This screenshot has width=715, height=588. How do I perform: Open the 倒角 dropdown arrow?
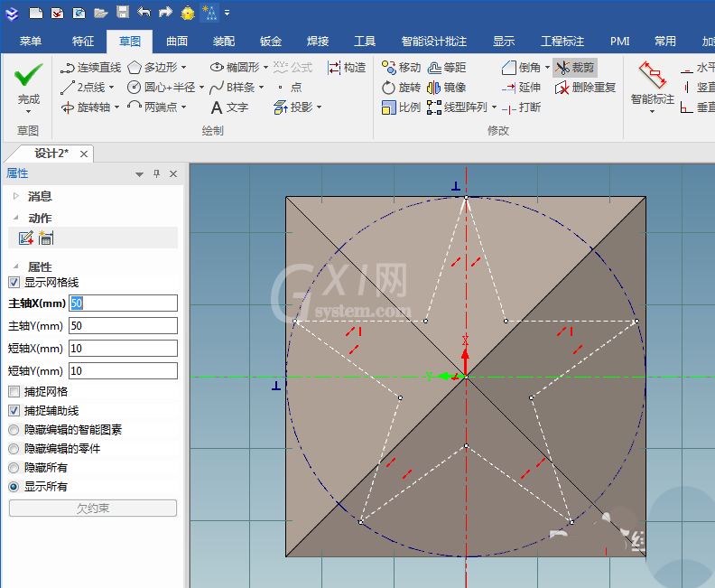click(x=547, y=68)
